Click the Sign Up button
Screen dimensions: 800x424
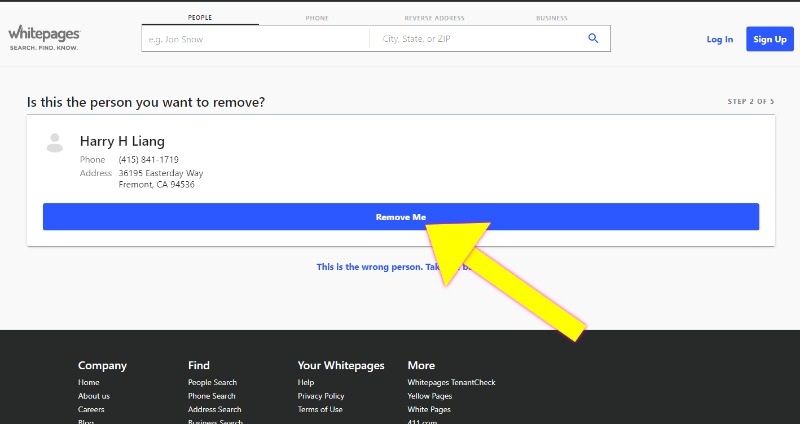(x=769, y=39)
